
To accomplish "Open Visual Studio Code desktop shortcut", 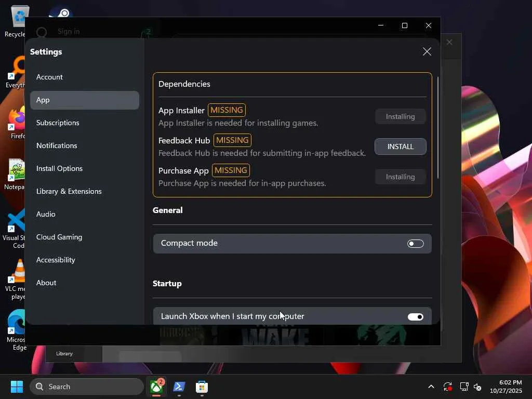I will (x=14, y=229).
